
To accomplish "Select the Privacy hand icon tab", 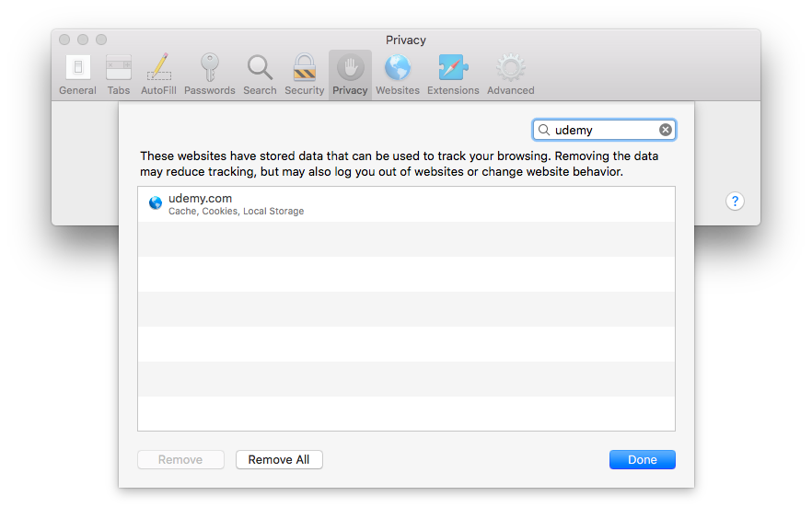I will pos(350,75).
